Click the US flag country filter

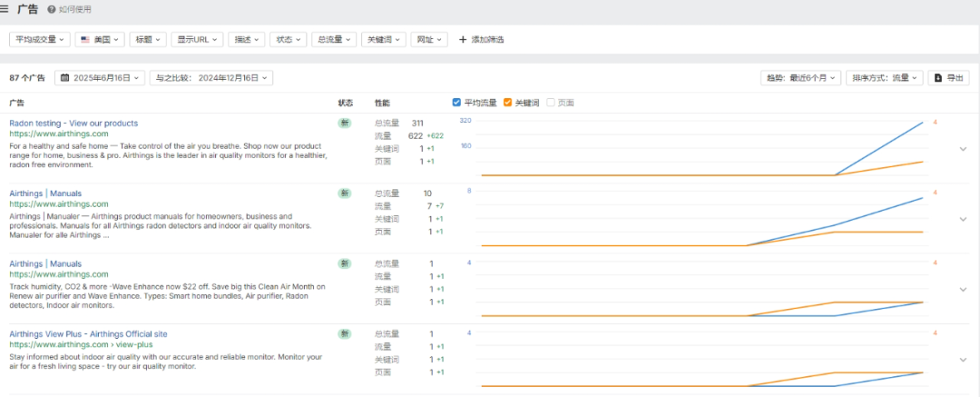click(85, 40)
